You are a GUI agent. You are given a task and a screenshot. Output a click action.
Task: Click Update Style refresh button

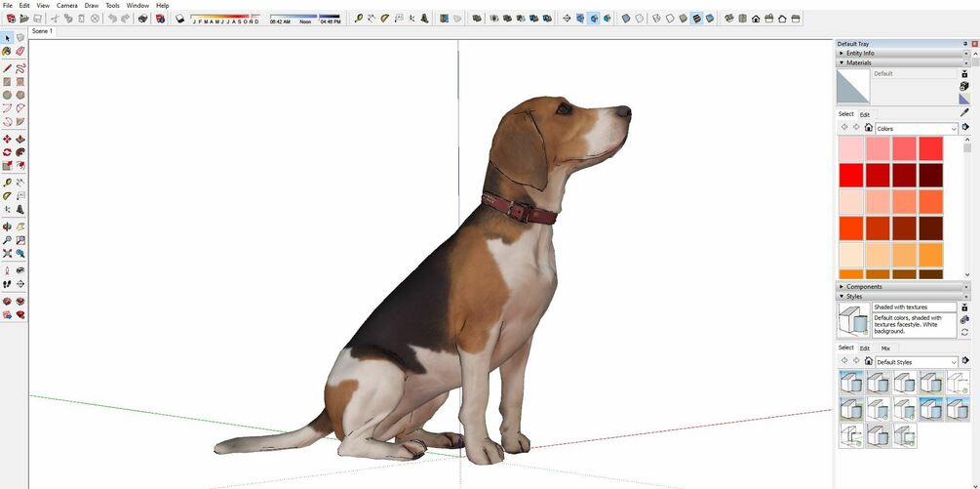click(964, 333)
